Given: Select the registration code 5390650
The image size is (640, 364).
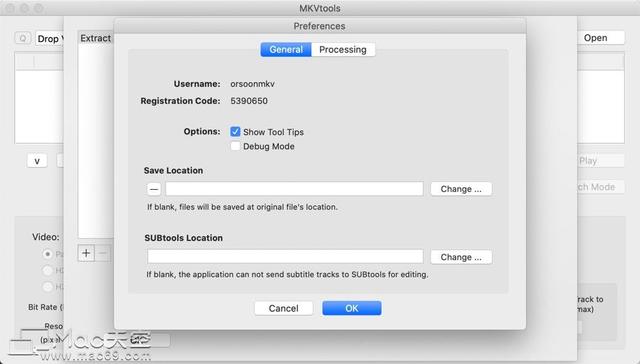Looking at the screenshot, I should point(249,101).
